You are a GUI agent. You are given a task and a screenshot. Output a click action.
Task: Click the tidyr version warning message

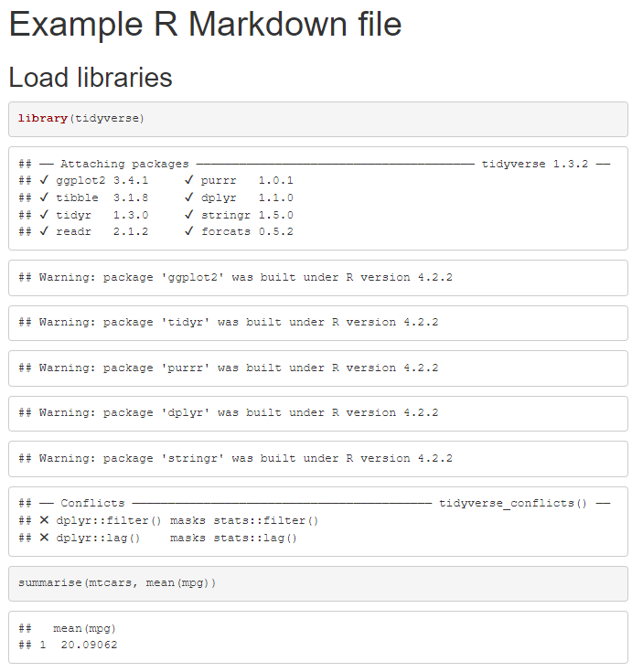pyautogui.click(x=238, y=322)
